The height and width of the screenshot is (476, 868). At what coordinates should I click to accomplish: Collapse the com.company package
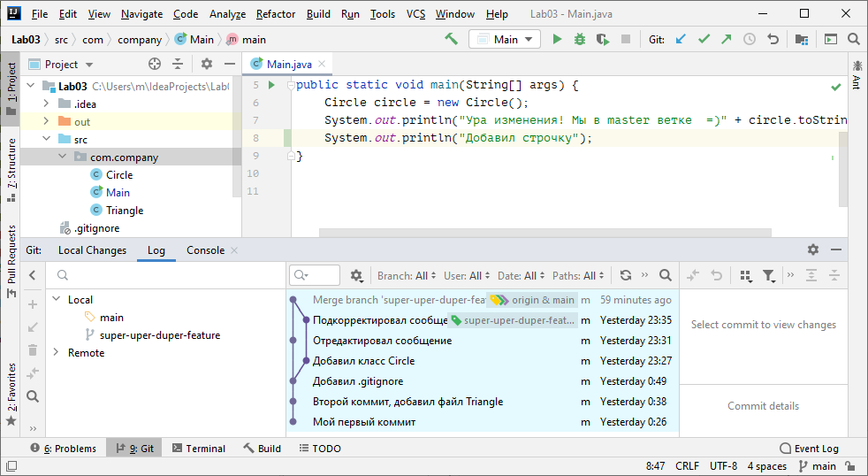click(x=63, y=157)
